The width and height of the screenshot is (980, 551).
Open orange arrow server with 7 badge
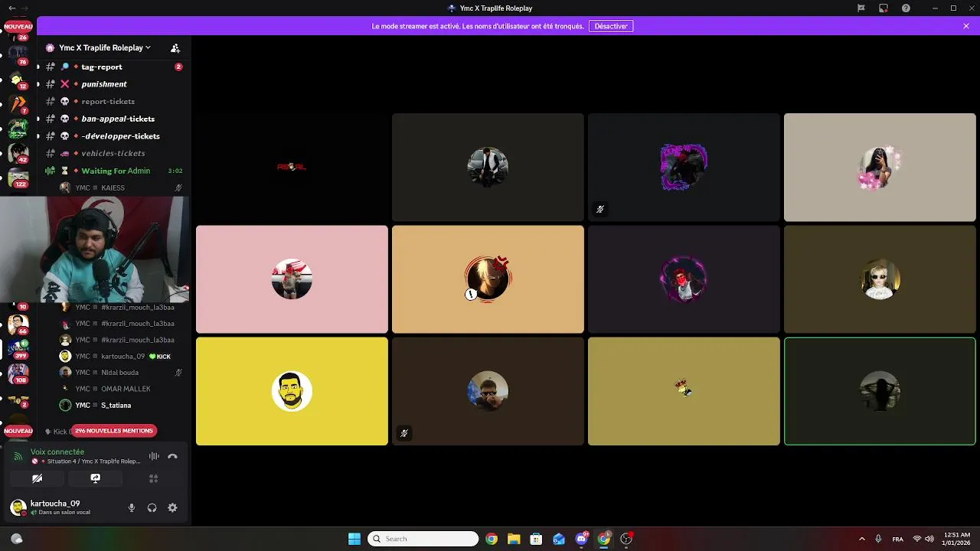(18, 103)
